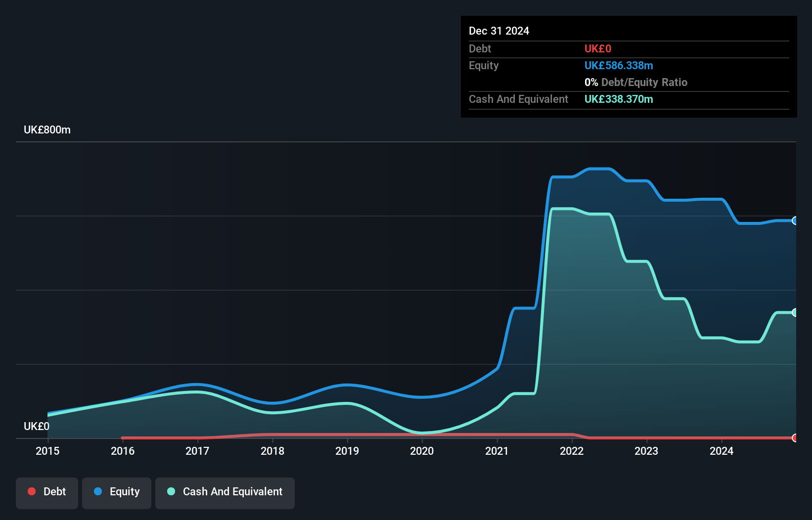Screen dimensions: 812x520
Task: Click the Debt endpoint marker near the axis
Action: pyautogui.click(x=794, y=438)
